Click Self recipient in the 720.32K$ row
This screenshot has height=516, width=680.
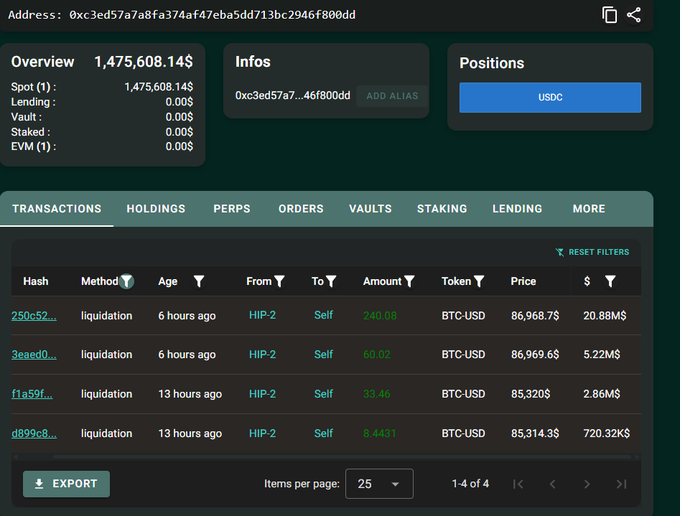tap(324, 433)
